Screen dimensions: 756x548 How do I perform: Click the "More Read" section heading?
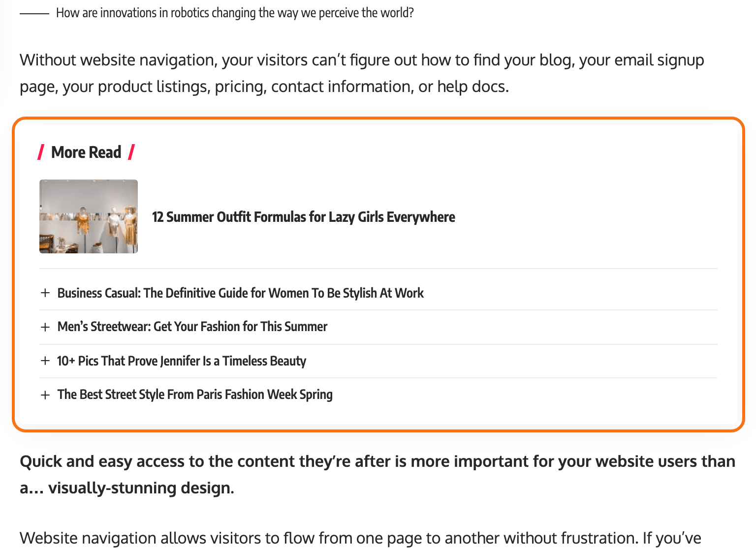pyautogui.click(x=86, y=152)
